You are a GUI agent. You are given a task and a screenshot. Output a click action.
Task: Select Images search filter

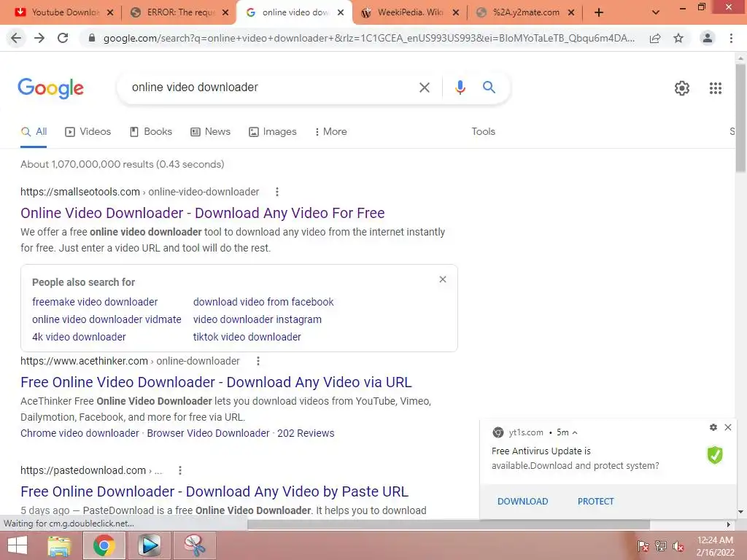273,132
